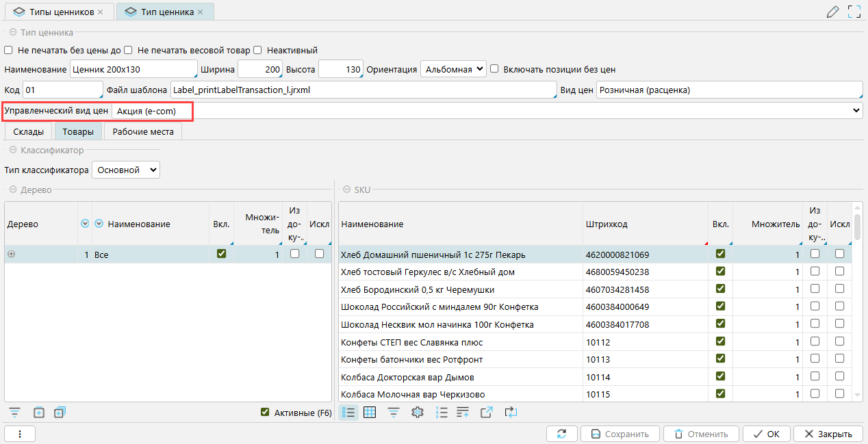Image resolution: width=868 pixels, height=444 pixels.
Task: Click the 'Наименование' input field
Action: coord(133,69)
